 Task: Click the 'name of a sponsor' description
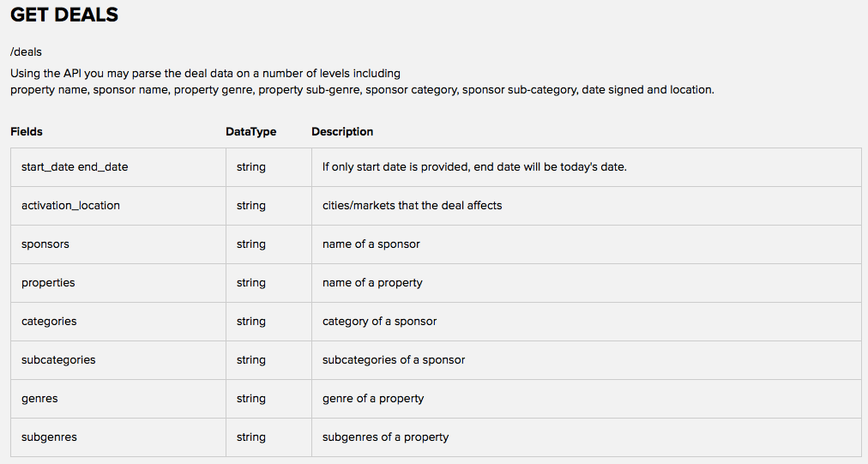point(371,244)
